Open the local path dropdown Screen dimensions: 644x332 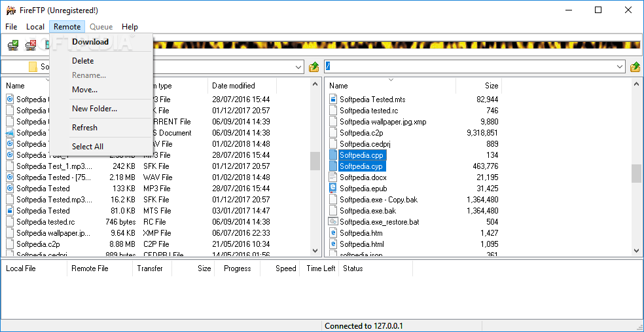299,67
